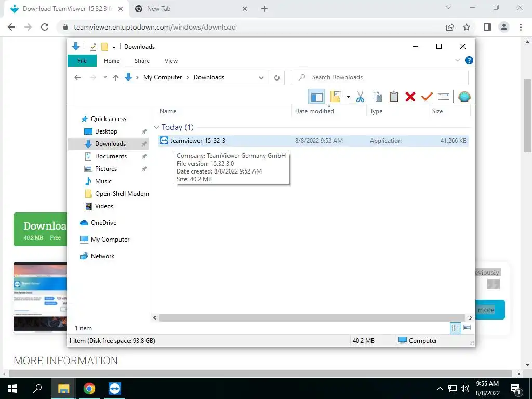The image size is (532, 399).
Task: Switch to Details view layout button
Action: (x=456, y=328)
